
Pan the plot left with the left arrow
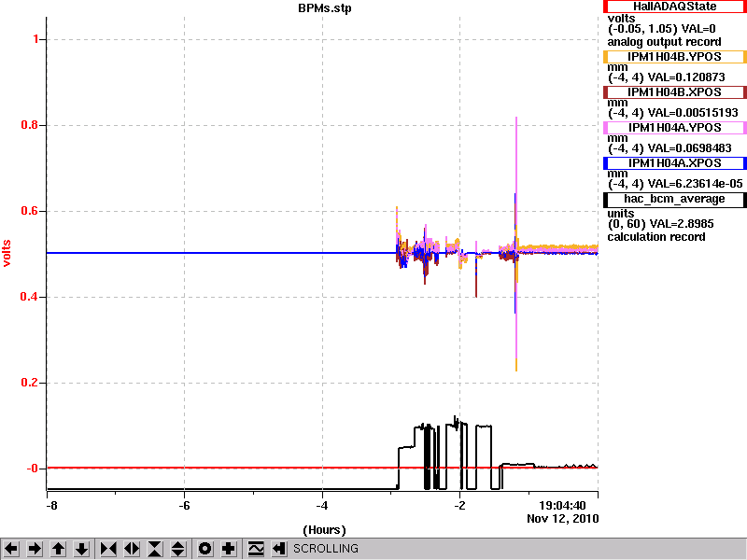(x=11, y=549)
